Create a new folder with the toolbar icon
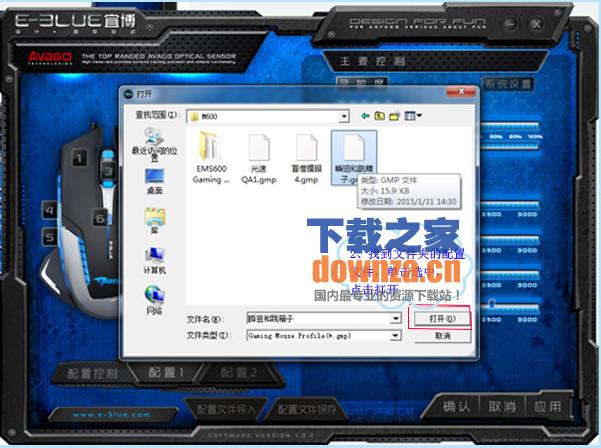 point(394,115)
